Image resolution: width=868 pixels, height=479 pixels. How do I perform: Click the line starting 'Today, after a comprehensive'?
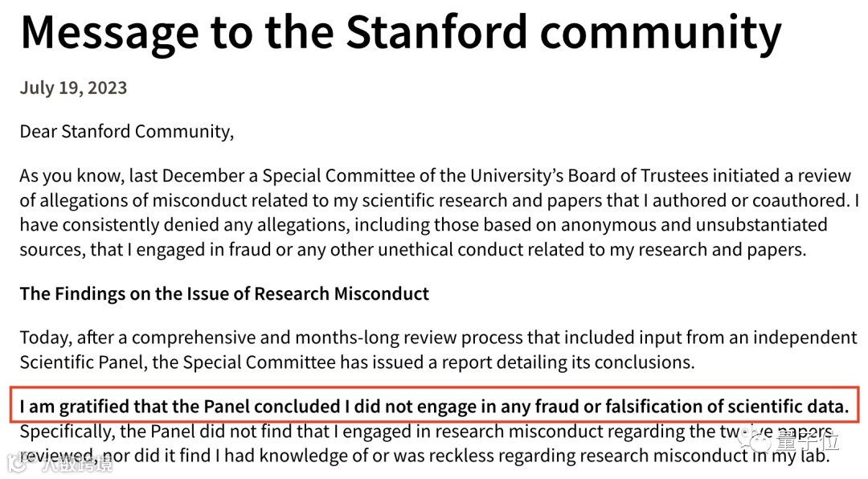click(x=439, y=338)
